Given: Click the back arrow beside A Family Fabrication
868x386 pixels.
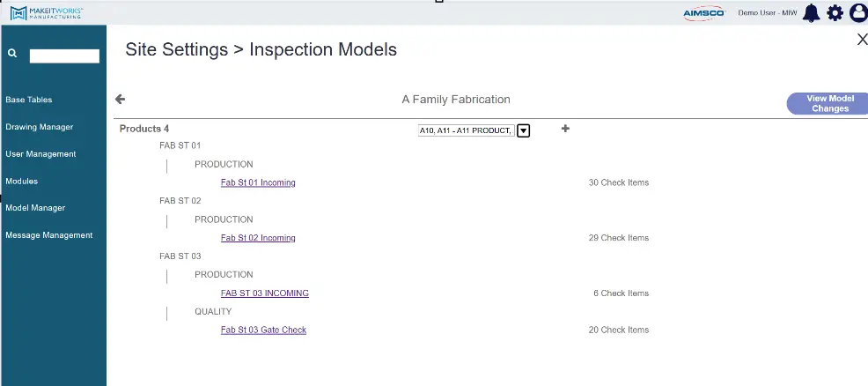Looking at the screenshot, I should coord(120,99).
